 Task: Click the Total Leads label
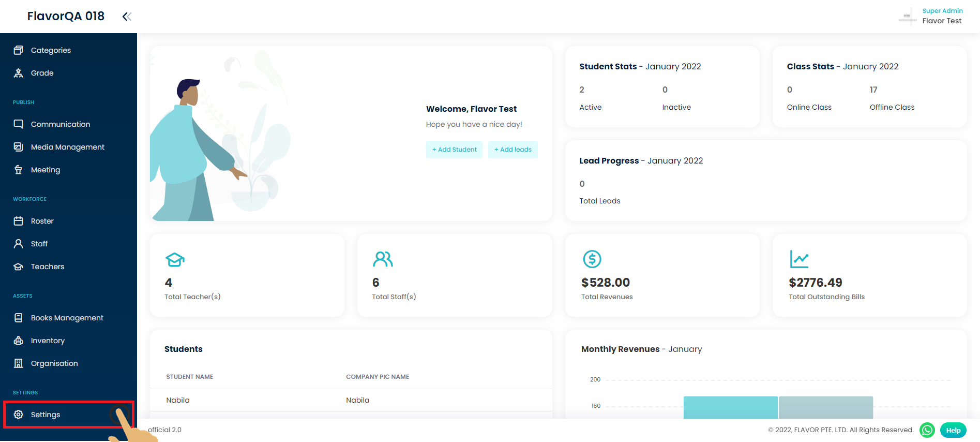pos(600,201)
